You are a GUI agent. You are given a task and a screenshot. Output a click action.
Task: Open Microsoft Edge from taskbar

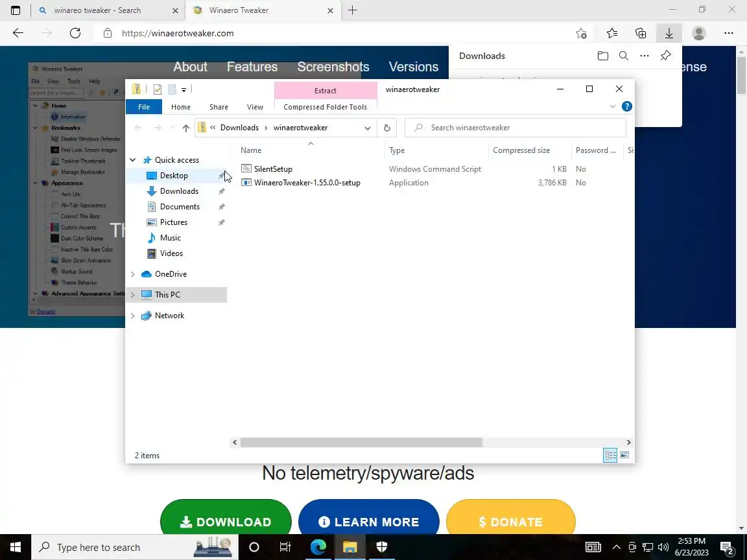click(x=318, y=547)
